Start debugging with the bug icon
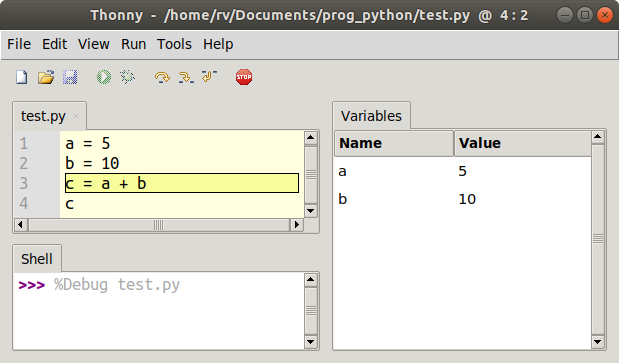The height and width of the screenshot is (363, 619). [x=128, y=77]
